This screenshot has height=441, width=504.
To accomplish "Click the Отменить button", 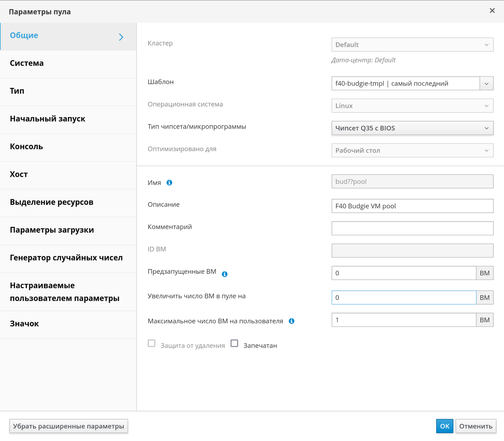I will [475, 426].
